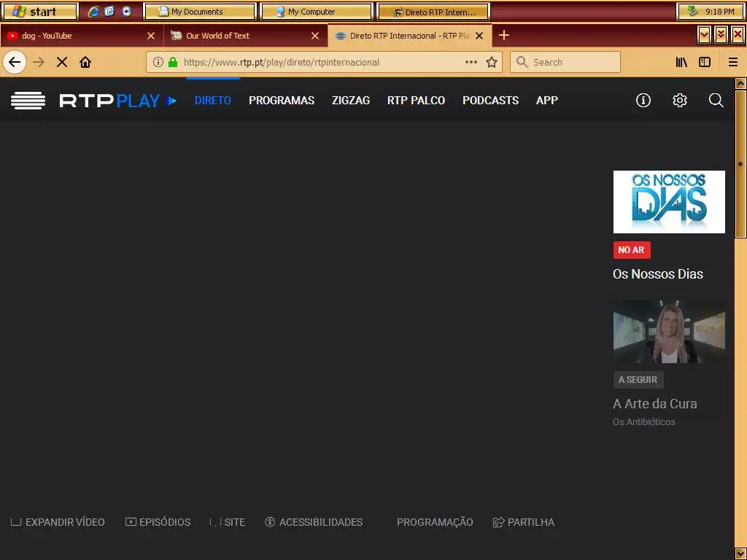Click the window minimize down-arrow button
Image resolution: width=747 pixels, height=560 pixels.
pos(704,35)
